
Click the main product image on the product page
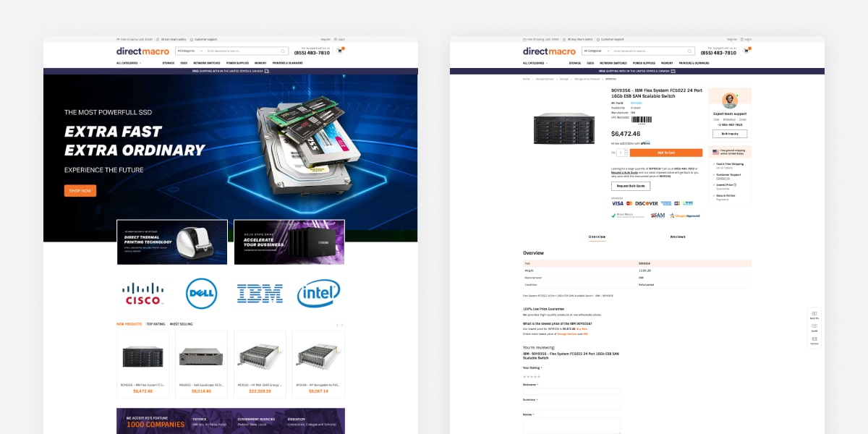tap(564, 129)
